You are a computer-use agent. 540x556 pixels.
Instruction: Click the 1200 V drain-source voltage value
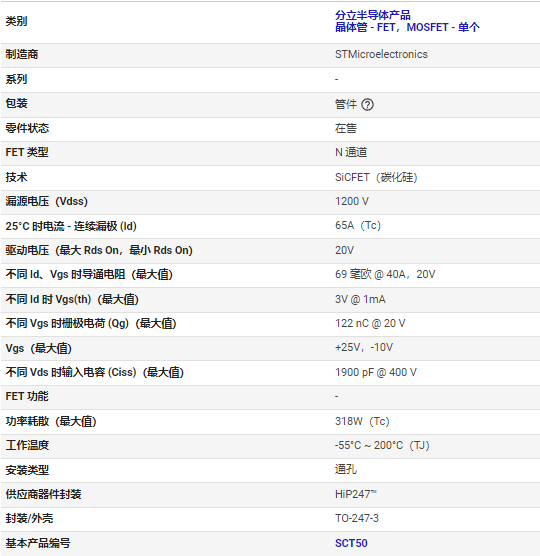(352, 201)
